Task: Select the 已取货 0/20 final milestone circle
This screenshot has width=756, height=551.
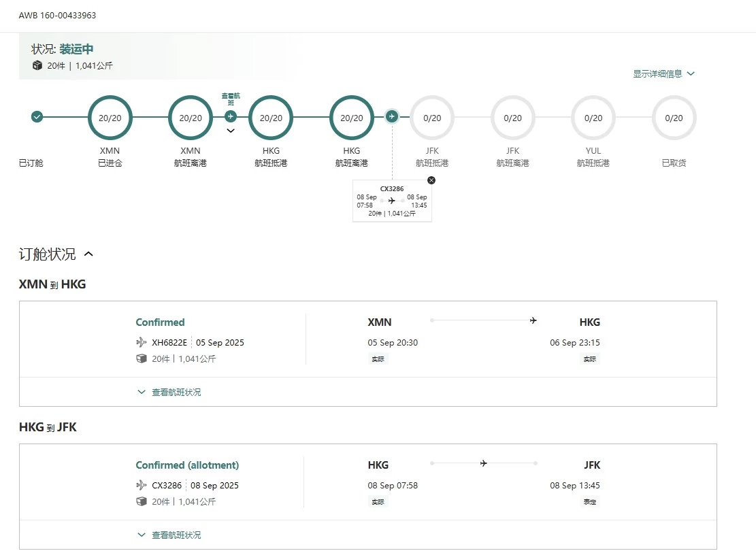Action: click(x=674, y=118)
